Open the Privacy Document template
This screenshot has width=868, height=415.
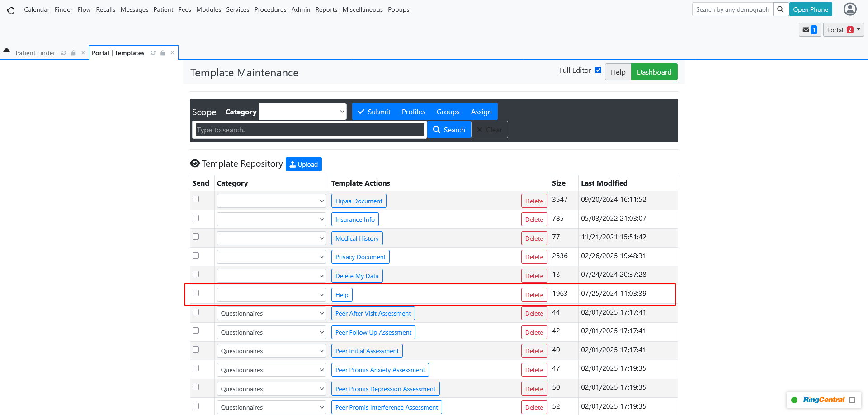coord(360,257)
